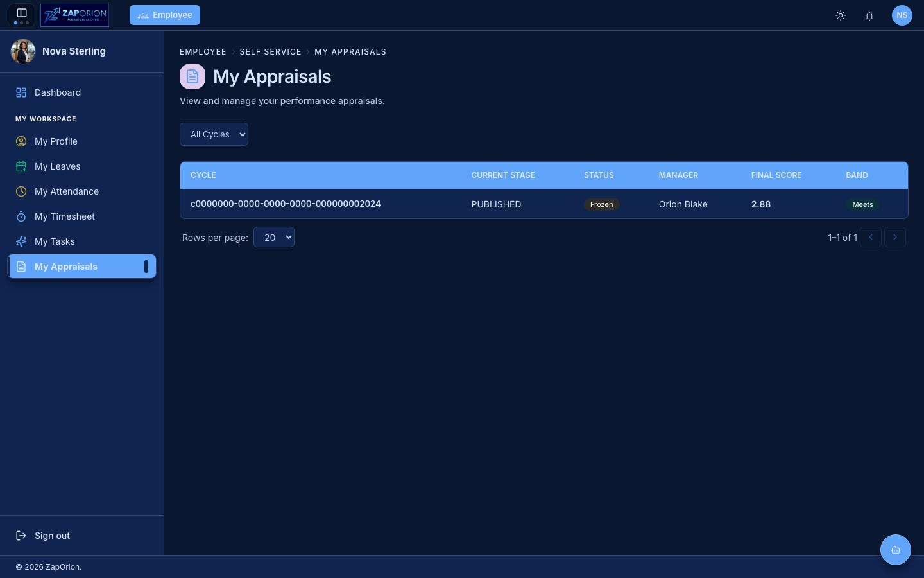The image size is (924, 578).
Task: Select My Appraisals in sidebar
Action: coord(81,267)
